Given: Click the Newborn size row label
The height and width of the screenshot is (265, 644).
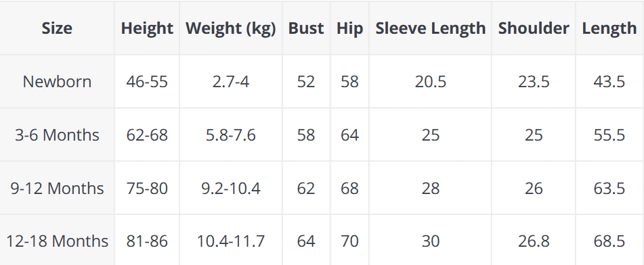Looking at the screenshot, I should (57, 82).
